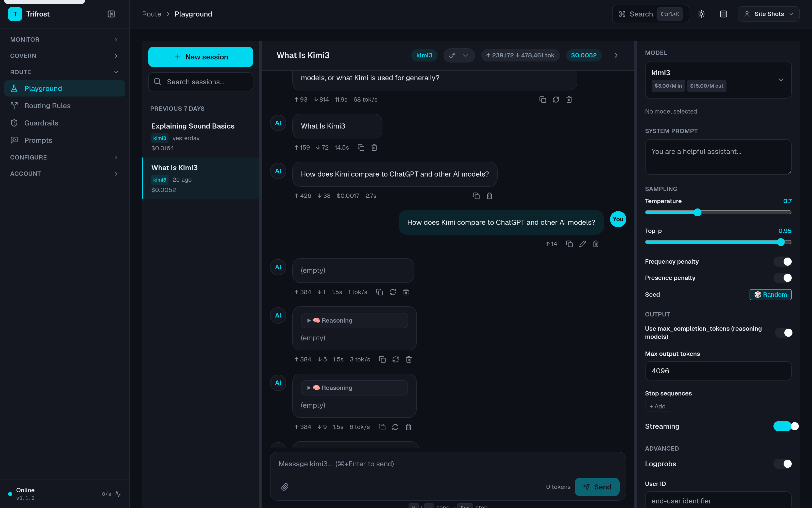Delete the 3 tok/s response
Screen dimensions: 812x508
(x=409, y=359)
